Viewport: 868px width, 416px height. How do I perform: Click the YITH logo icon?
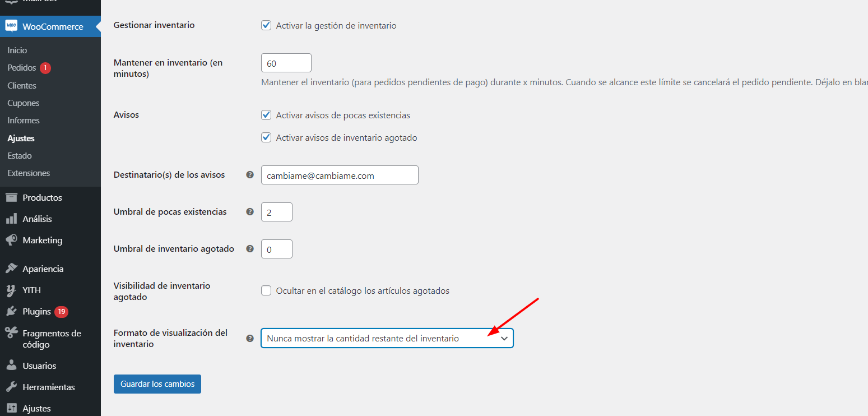(11, 290)
